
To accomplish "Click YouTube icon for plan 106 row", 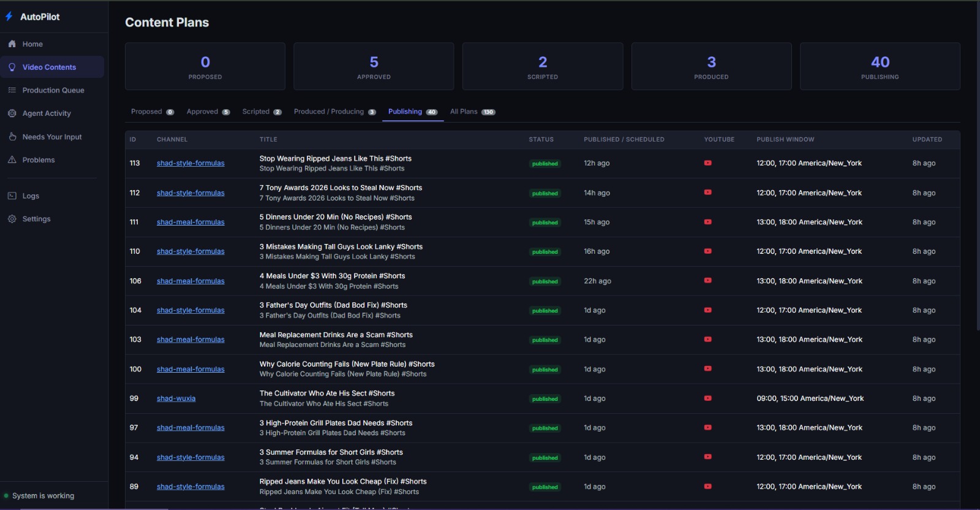I will point(707,281).
